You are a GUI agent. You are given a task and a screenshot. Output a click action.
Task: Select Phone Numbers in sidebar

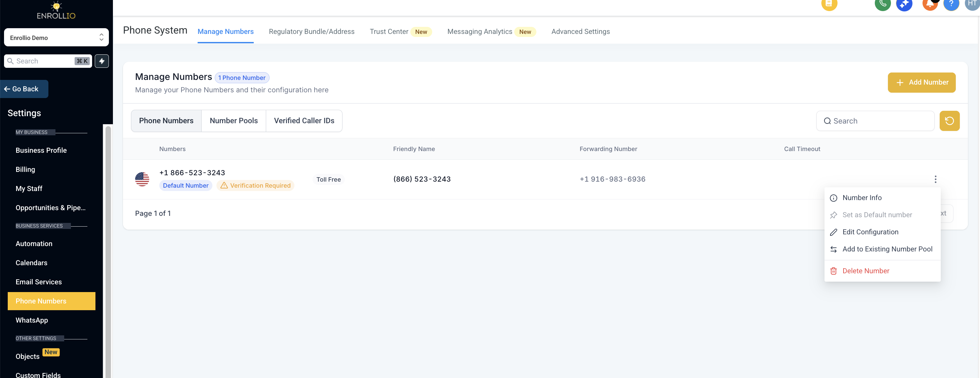pos(51,301)
